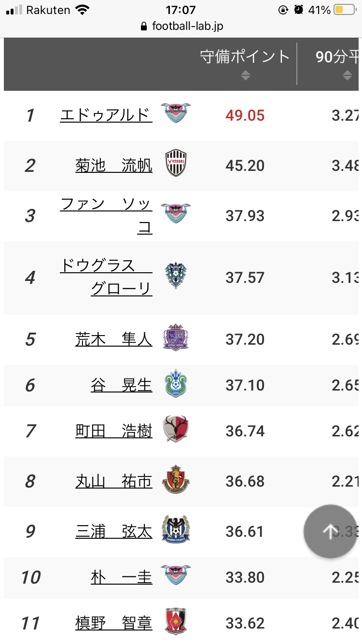The width and height of the screenshot is (362, 644).
Task: Tap the Avispa Fukuoka crest beside ドウグラス グローリ
Action: tap(175, 276)
